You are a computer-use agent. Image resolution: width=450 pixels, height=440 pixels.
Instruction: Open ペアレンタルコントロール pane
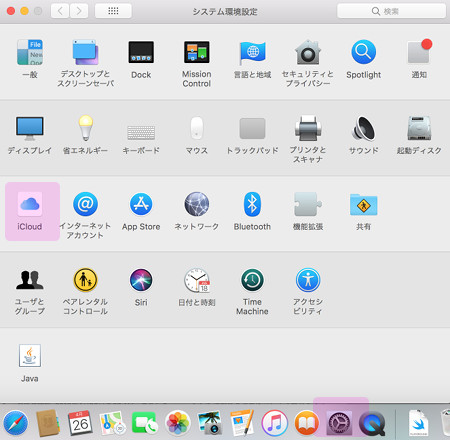(85, 280)
